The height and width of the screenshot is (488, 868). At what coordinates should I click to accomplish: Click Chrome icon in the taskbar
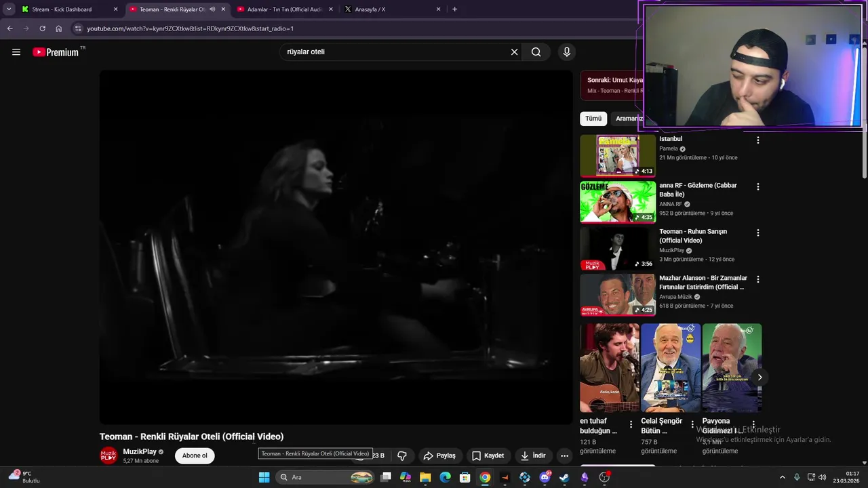click(x=485, y=477)
